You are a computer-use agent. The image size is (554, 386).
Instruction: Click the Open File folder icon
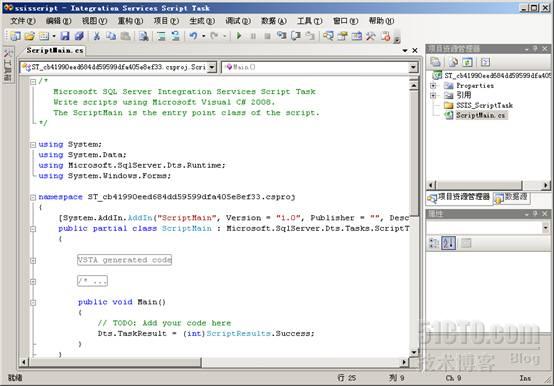click(30, 36)
